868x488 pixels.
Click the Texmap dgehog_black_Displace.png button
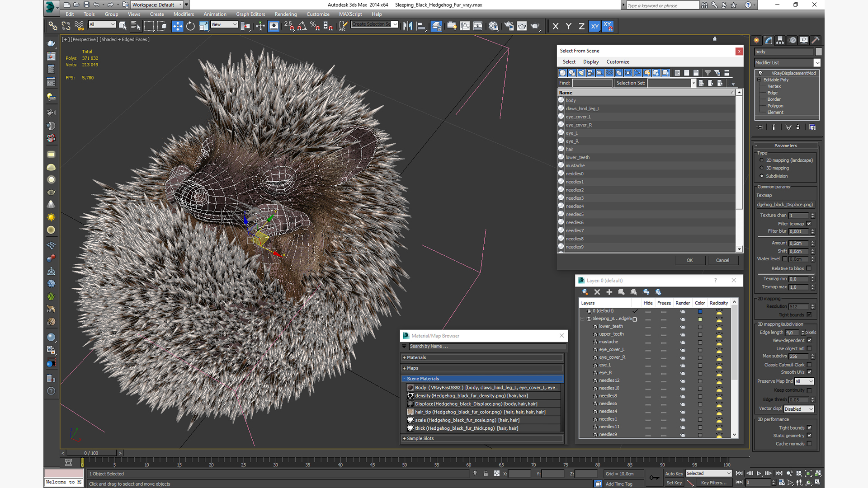(785, 205)
